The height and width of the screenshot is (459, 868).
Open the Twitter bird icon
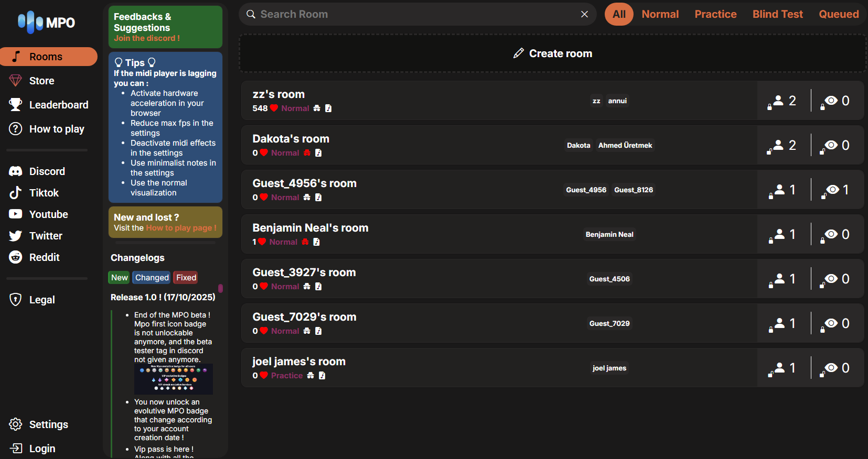16,236
